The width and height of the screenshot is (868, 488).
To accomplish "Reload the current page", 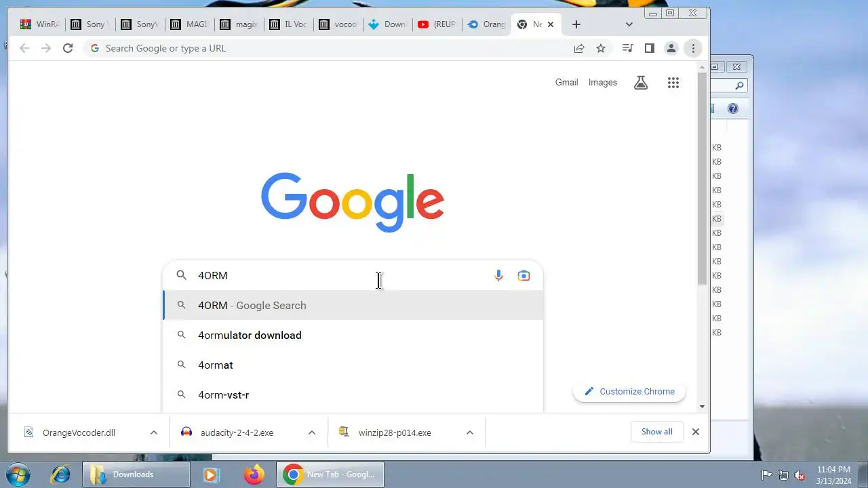I will tap(68, 48).
